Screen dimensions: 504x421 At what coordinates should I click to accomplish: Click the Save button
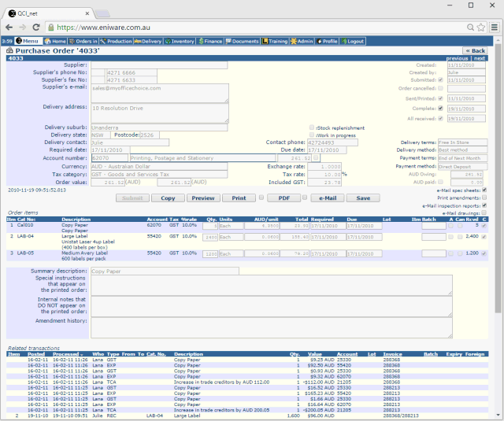tap(363, 198)
